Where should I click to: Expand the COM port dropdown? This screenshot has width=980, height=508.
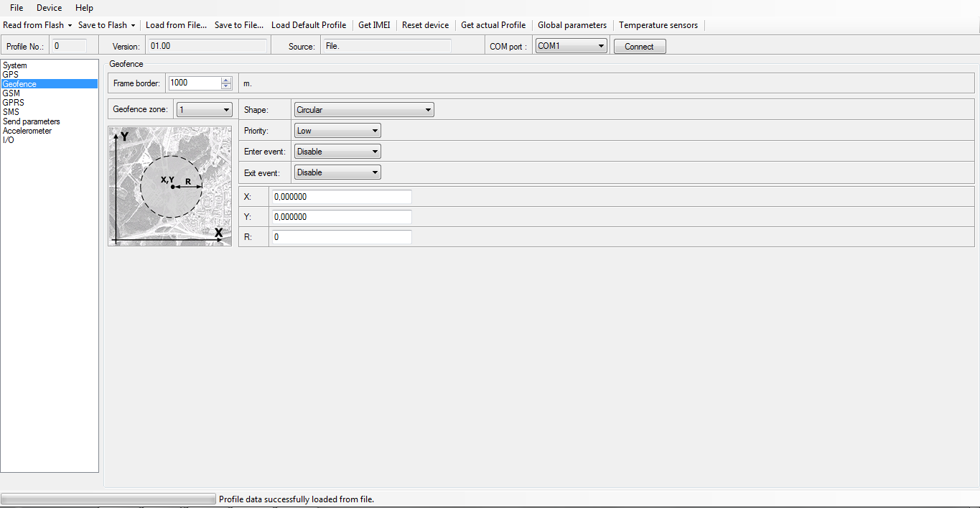(571, 46)
